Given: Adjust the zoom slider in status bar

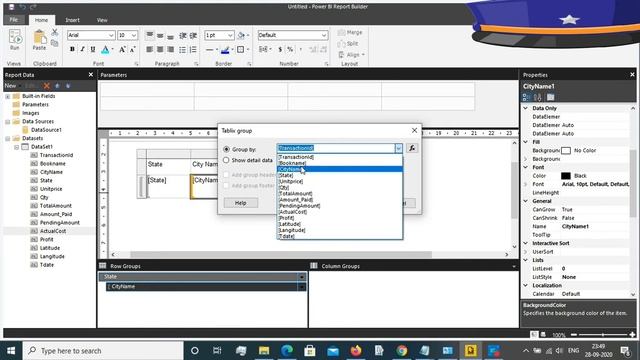Looking at the screenshot, I should tap(603, 335).
